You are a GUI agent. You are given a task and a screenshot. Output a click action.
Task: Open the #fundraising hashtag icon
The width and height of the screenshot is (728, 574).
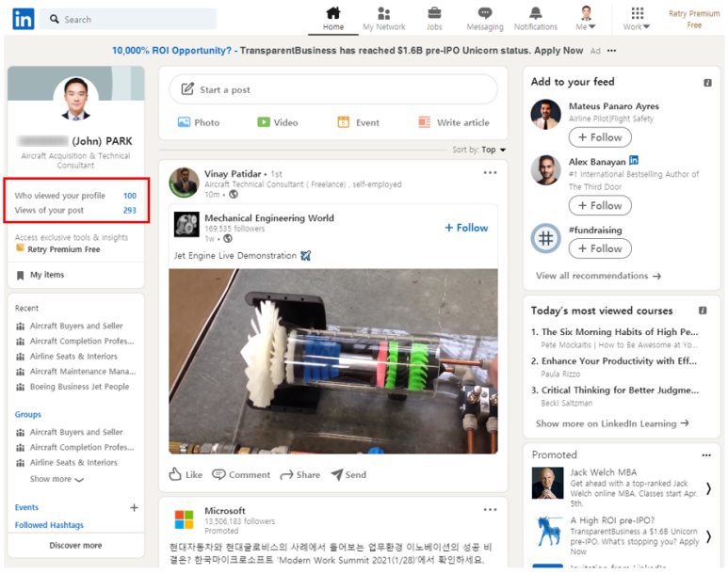tap(545, 238)
